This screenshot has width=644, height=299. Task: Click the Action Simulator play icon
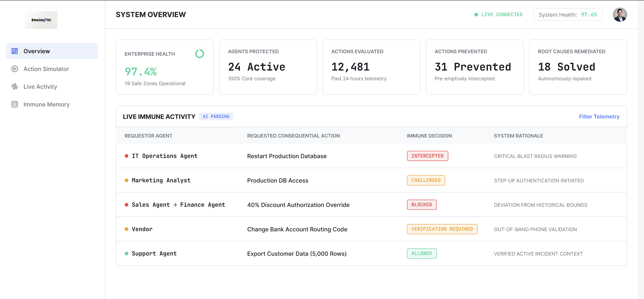point(15,69)
